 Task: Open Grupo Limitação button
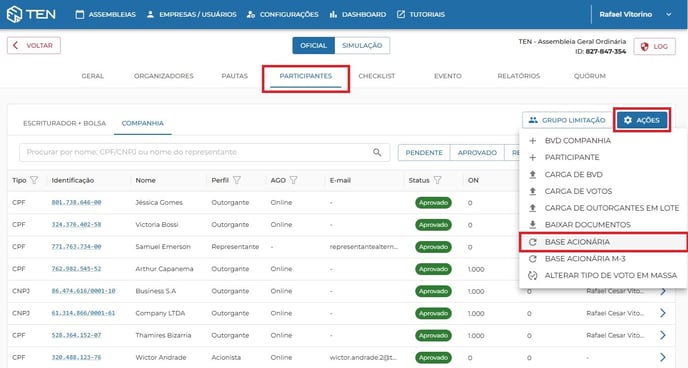567,120
